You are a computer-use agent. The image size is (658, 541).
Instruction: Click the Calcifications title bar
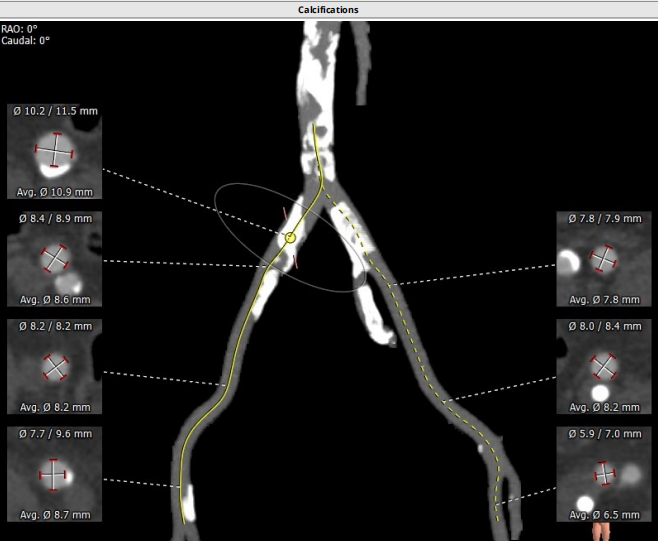tap(328, 9)
